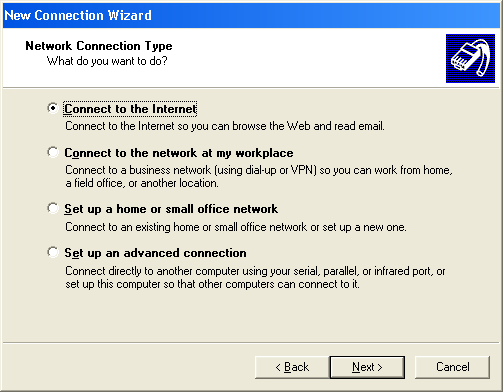503x392 pixels.
Task: Click the dial-up or VPN business network description
Action: [259, 177]
